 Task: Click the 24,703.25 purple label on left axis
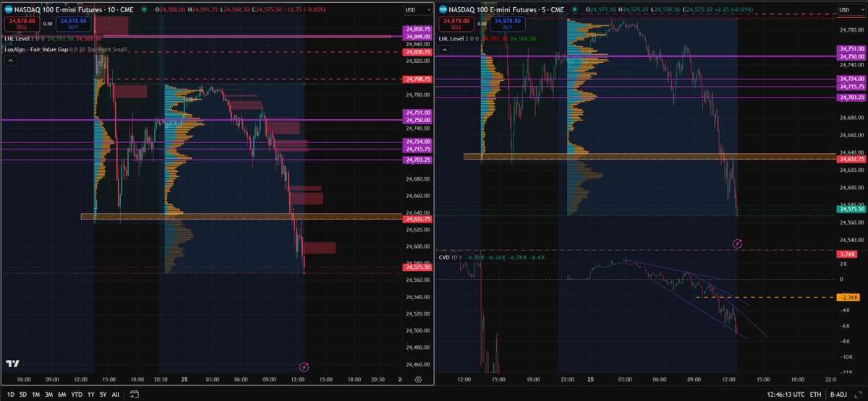tap(419, 160)
